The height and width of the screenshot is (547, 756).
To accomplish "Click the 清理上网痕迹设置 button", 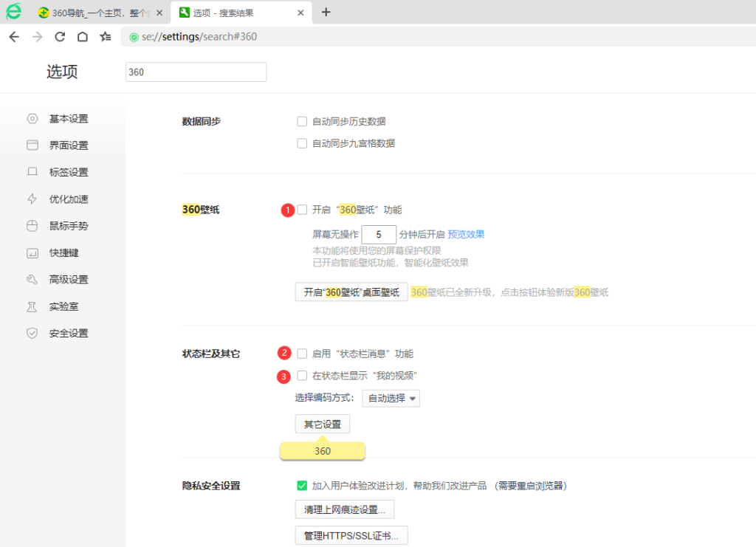I will 345,510.
